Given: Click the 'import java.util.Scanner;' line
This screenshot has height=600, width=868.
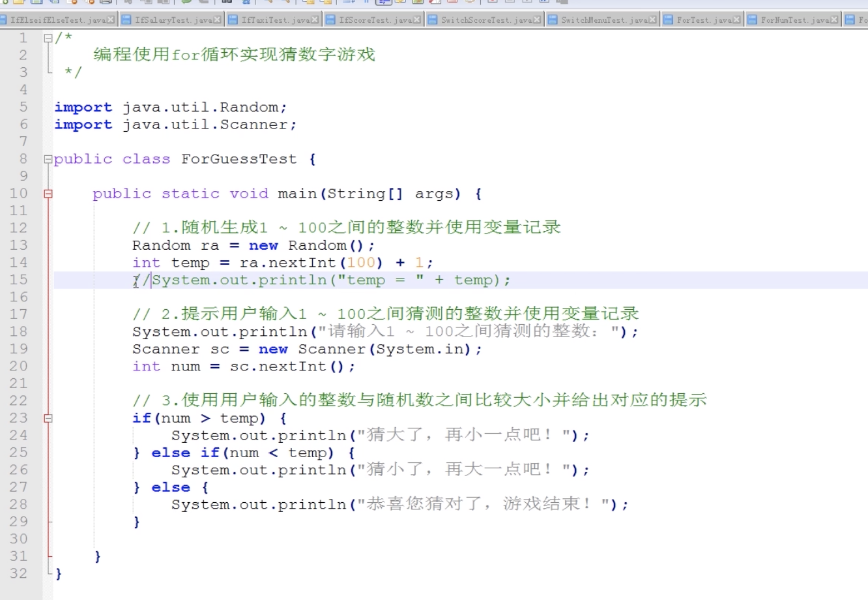Looking at the screenshot, I should pyautogui.click(x=175, y=125).
